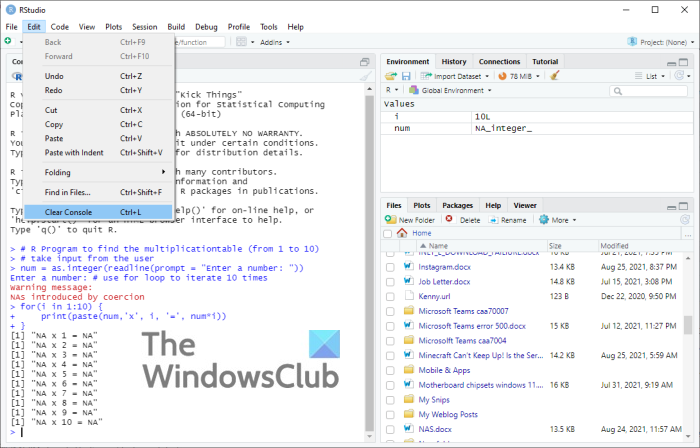Open the go to directory ellipsis button
This screenshot has width=700, height=448.
688,233
